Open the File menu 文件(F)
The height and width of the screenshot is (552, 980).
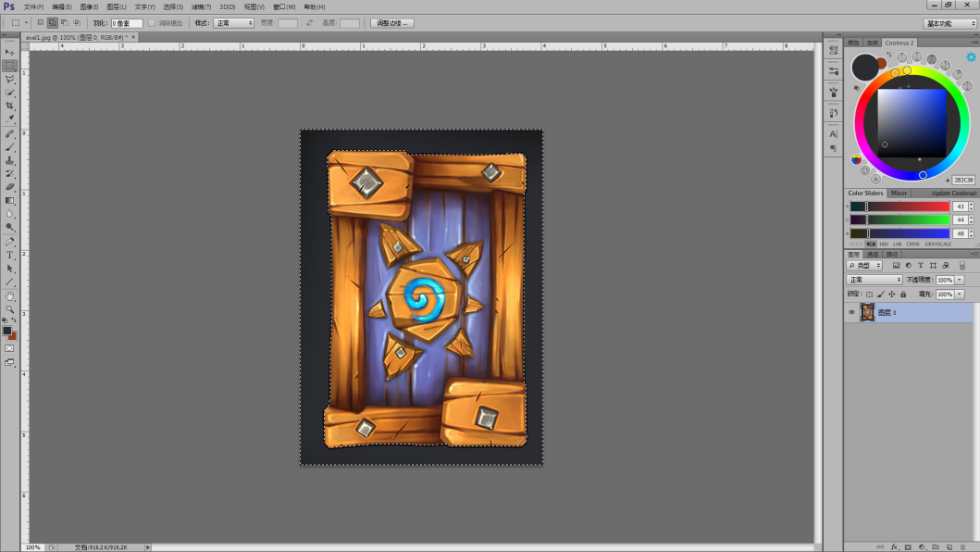pos(33,6)
